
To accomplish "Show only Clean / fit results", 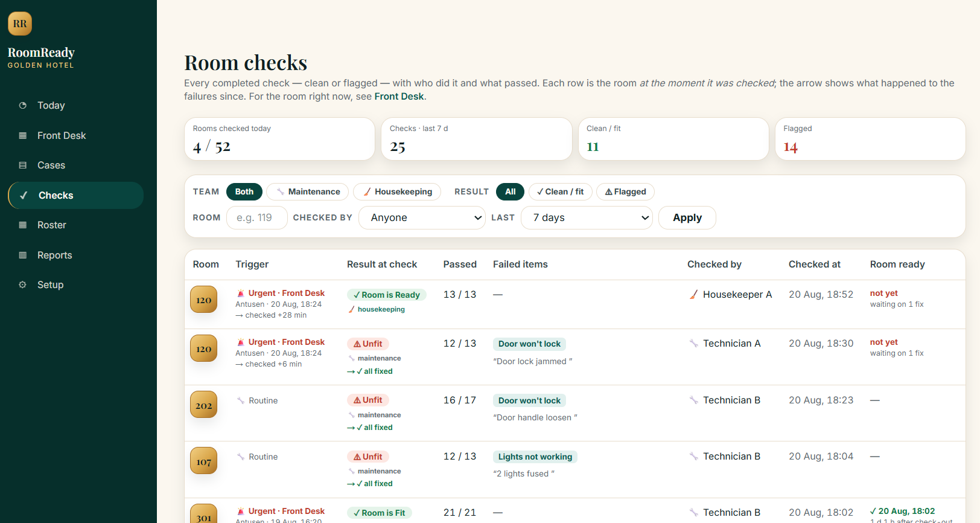I will (560, 191).
